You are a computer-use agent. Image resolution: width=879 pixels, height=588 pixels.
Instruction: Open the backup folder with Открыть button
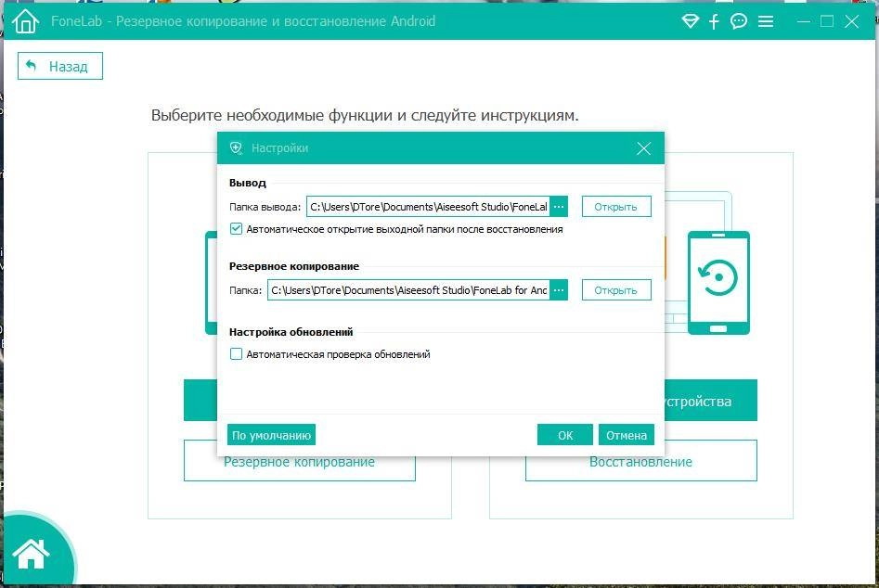pos(616,290)
